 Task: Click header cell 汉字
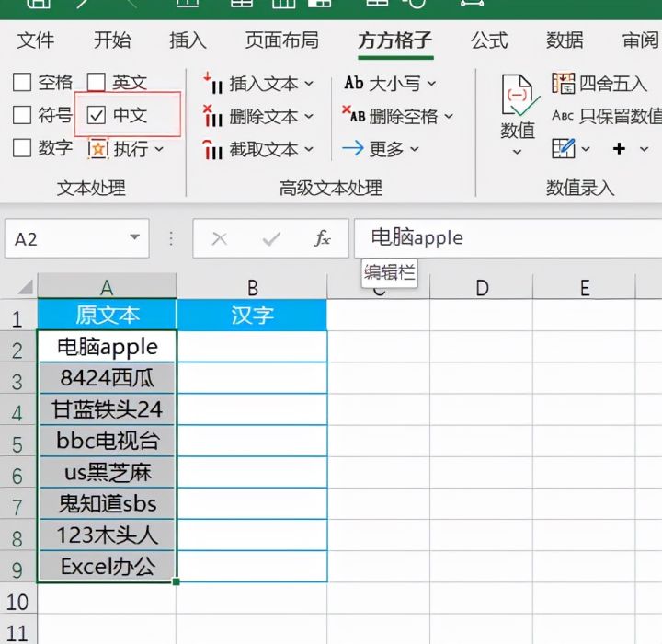[252, 315]
